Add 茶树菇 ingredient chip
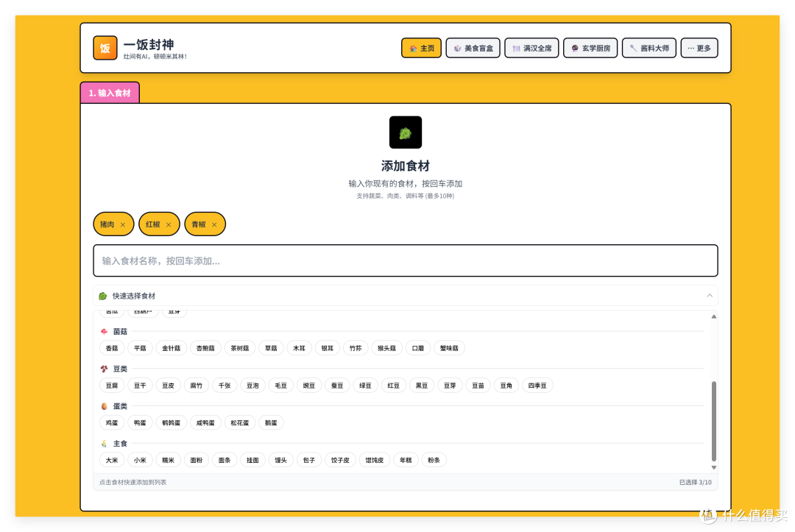795x532 pixels. click(x=240, y=348)
